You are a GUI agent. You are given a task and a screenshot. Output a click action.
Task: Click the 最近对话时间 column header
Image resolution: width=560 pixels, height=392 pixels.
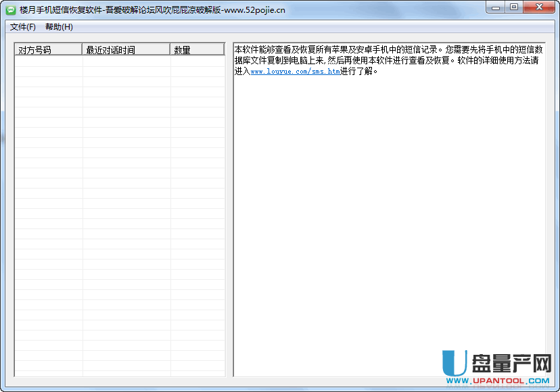(x=126, y=49)
